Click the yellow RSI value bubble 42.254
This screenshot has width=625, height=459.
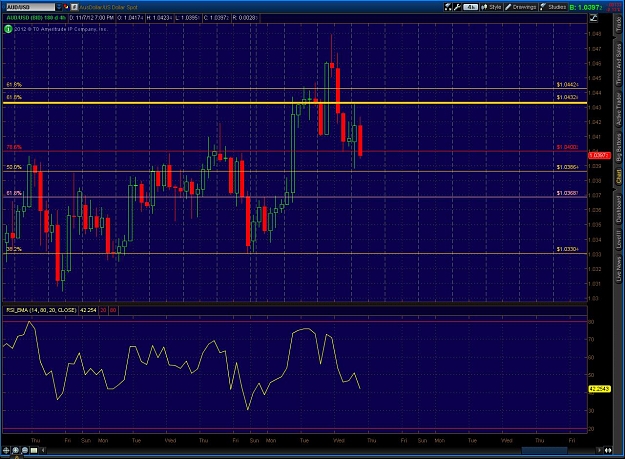coord(599,388)
